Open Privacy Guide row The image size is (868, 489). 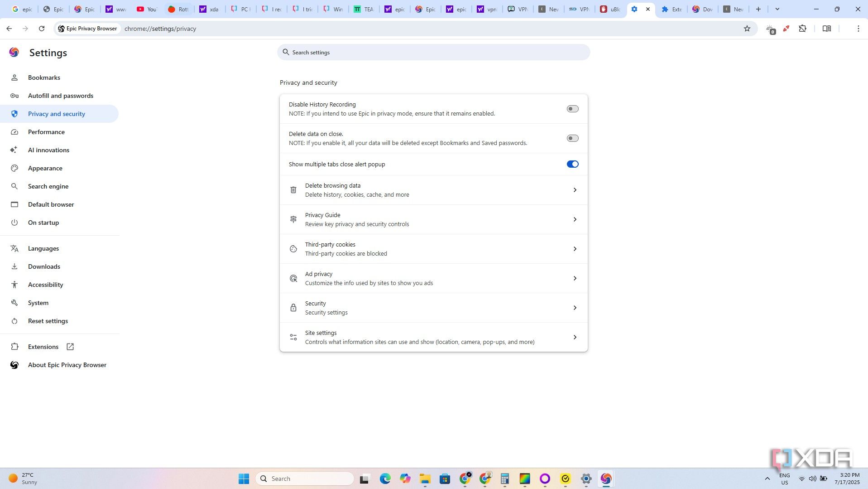pos(434,219)
